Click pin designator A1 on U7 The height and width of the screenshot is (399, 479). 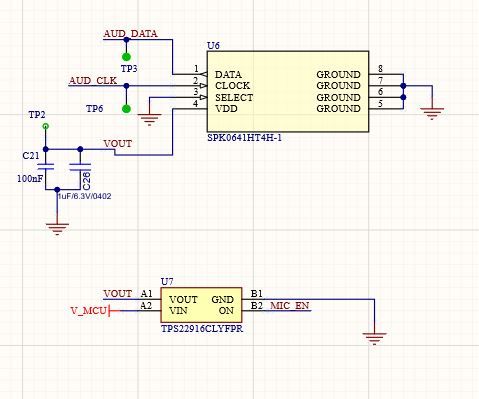[x=146, y=294]
